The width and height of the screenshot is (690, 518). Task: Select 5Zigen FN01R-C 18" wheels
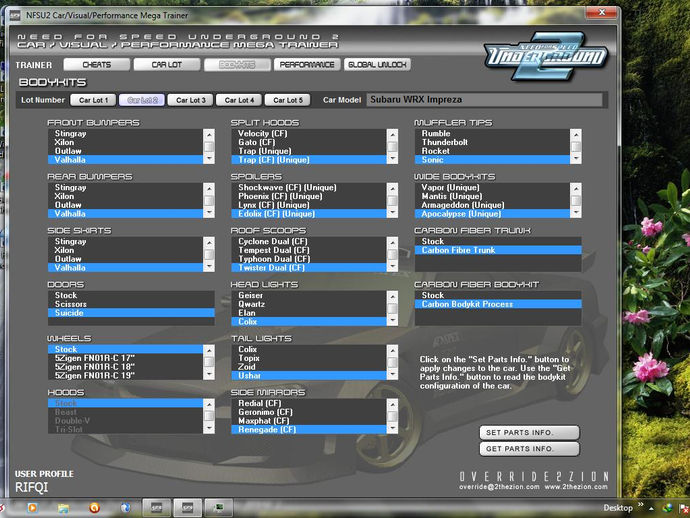(125, 367)
